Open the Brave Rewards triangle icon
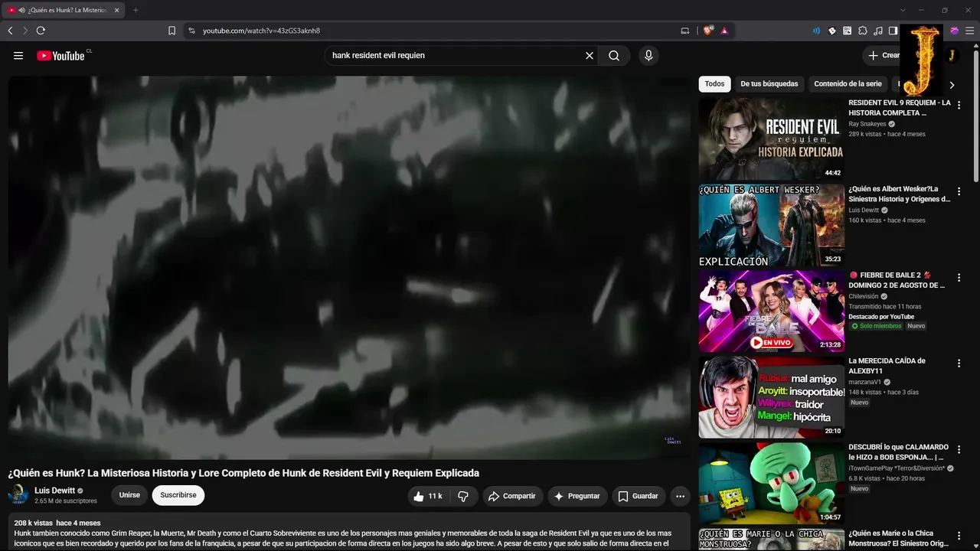The image size is (980, 551). tap(724, 31)
